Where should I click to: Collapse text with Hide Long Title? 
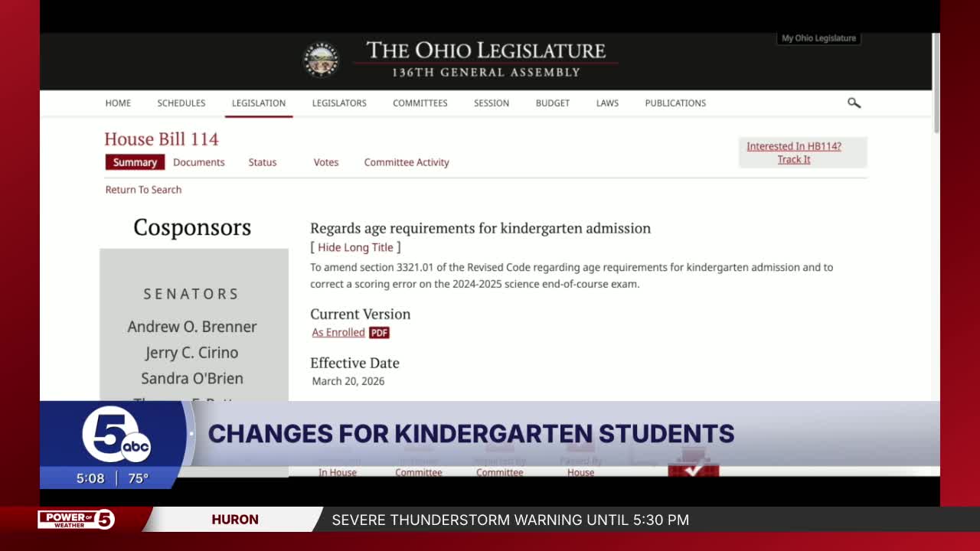355,248
